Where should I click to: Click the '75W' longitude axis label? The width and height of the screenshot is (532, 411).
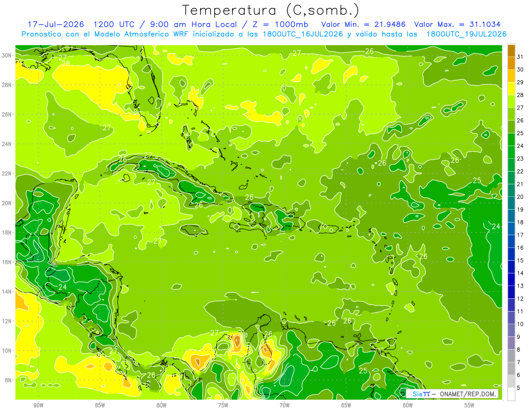coord(223,405)
